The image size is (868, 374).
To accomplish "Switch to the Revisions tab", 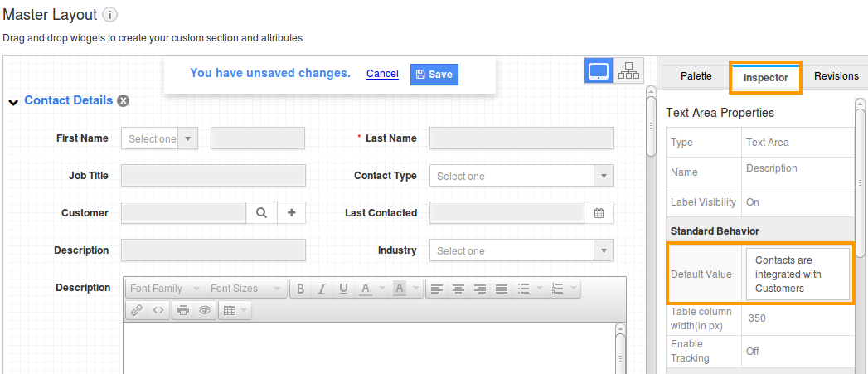I will 836,76.
